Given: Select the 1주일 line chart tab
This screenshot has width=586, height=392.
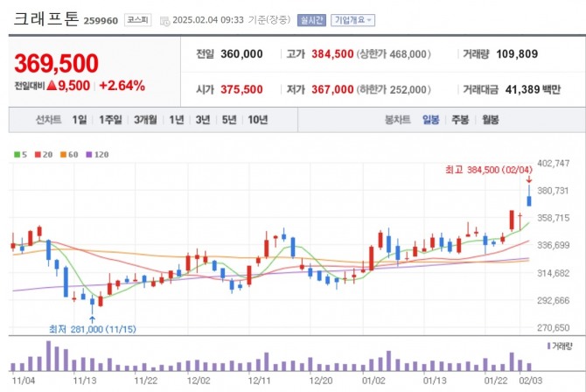Looking at the screenshot, I should tap(110, 120).
